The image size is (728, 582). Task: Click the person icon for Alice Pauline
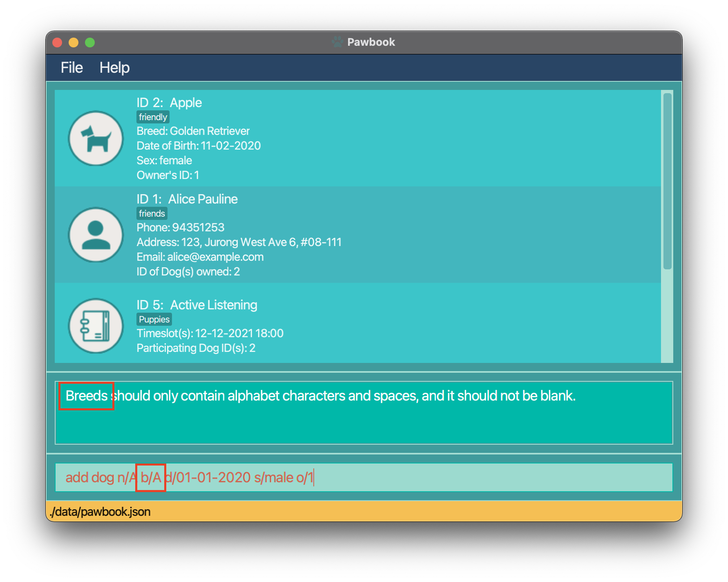click(x=96, y=235)
